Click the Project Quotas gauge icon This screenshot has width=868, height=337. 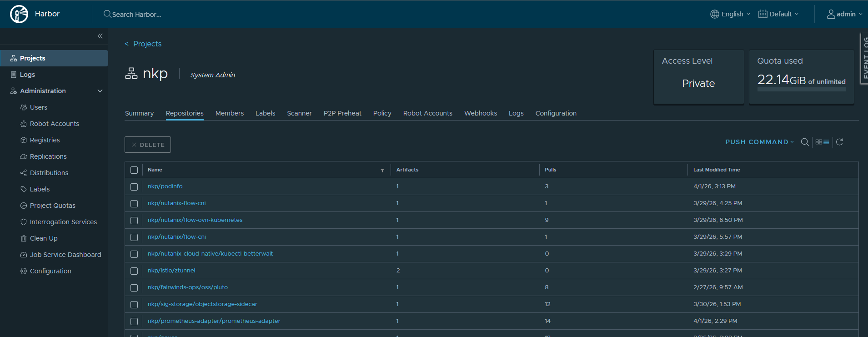pos(24,206)
